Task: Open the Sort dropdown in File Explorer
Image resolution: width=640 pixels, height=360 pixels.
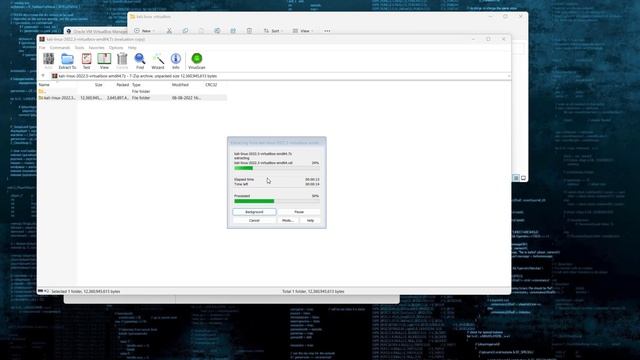Action: (x=274, y=31)
